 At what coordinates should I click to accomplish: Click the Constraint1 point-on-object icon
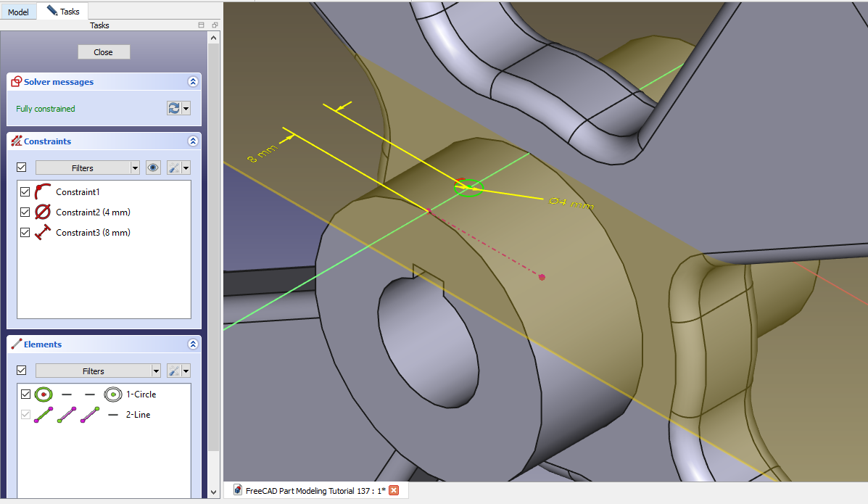coord(43,191)
